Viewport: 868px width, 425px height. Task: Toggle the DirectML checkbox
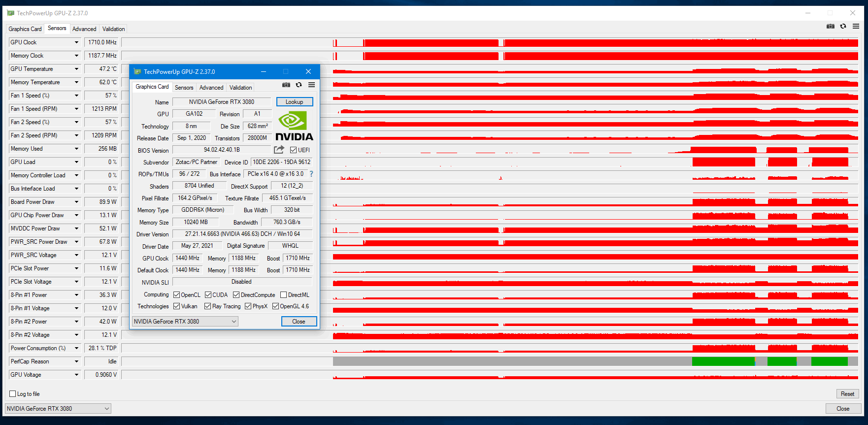[x=283, y=295]
